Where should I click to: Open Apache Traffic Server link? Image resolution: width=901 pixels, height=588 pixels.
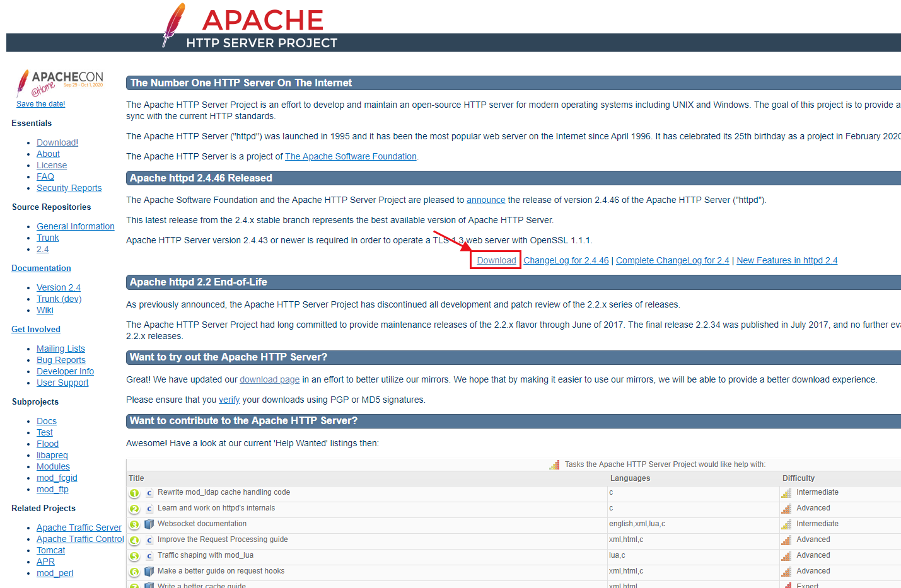(79, 527)
